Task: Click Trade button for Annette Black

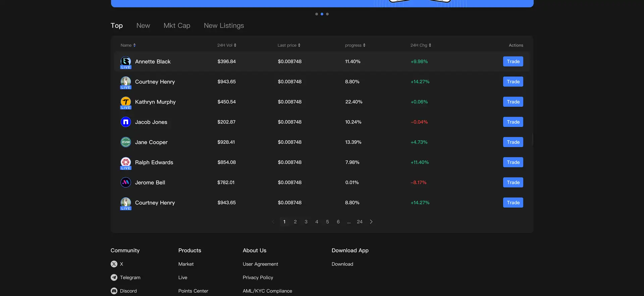Action: (x=513, y=61)
